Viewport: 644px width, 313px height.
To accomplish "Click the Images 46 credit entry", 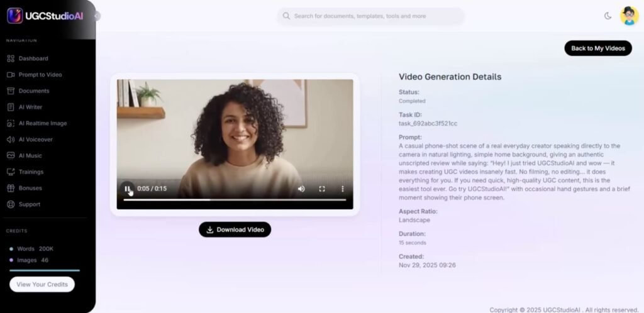I will click(x=29, y=260).
